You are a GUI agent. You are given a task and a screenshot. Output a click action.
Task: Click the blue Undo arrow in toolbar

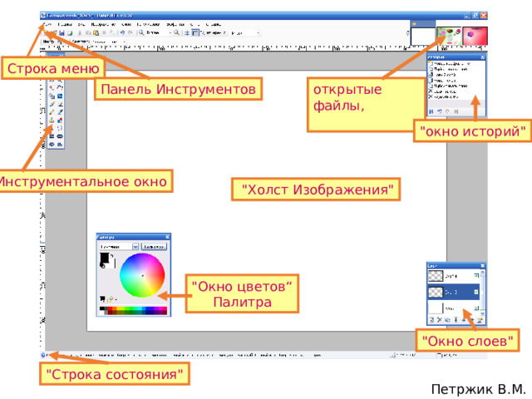[x=122, y=33]
